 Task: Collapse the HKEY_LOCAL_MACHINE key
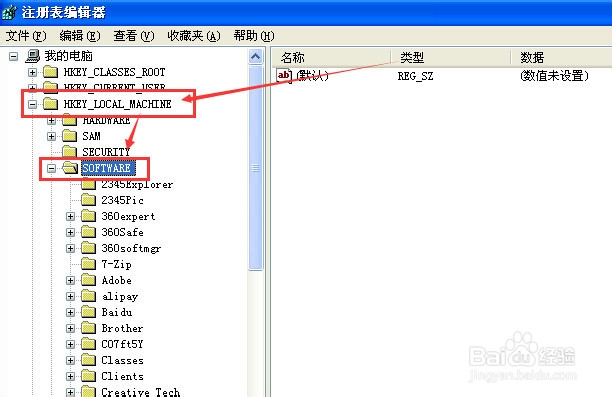pyautogui.click(x=33, y=104)
